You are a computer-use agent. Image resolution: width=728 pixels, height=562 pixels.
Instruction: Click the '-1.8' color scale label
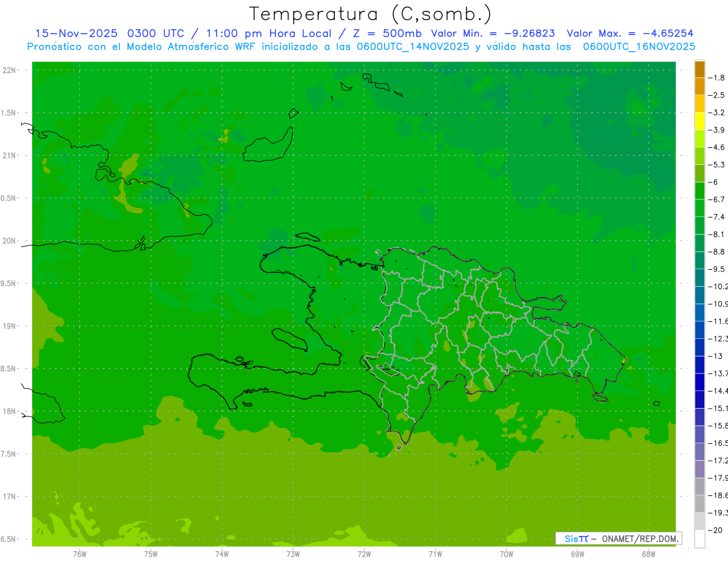click(716, 78)
